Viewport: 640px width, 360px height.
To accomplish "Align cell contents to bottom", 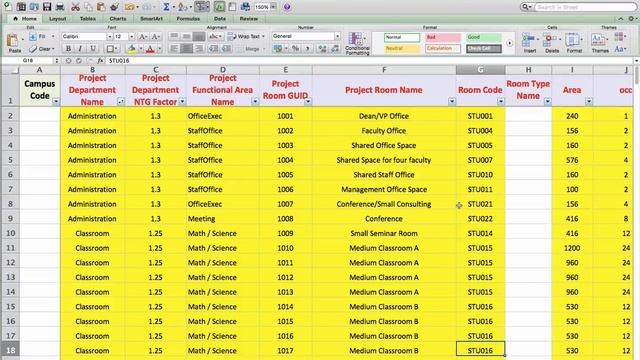I will (199, 36).
